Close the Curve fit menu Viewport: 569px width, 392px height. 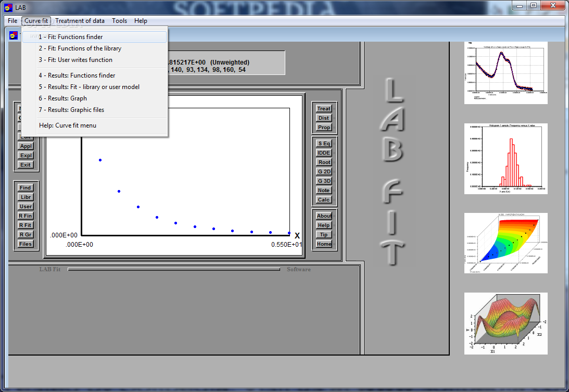(36, 21)
